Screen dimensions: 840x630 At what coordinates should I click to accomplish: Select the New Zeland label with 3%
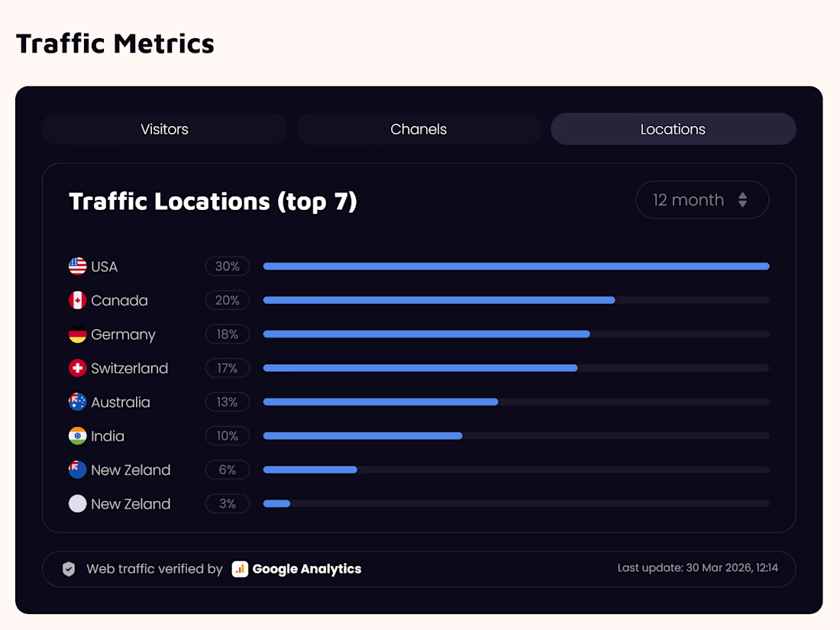pyautogui.click(x=131, y=504)
